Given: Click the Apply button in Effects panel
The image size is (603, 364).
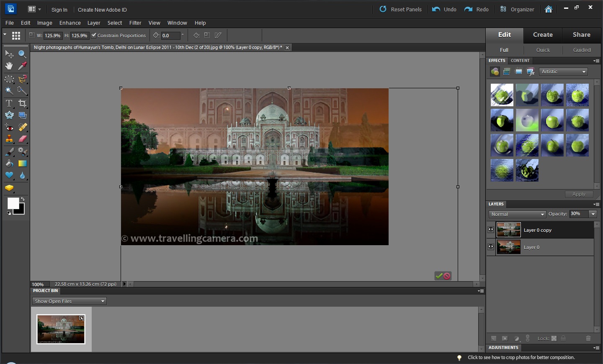Looking at the screenshot, I should (x=579, y=194).
